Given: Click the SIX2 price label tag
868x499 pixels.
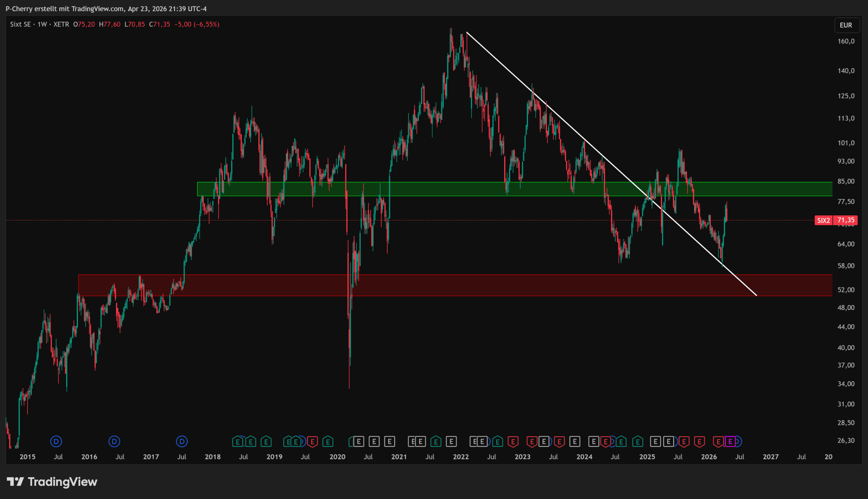Looking at the screenshot, I should coord(823,220).
